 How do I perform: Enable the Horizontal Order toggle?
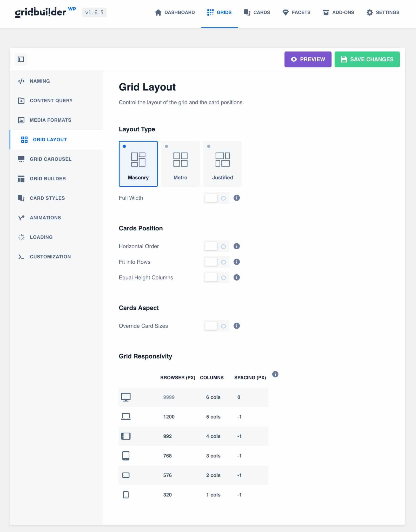click(x=216, y=246)
